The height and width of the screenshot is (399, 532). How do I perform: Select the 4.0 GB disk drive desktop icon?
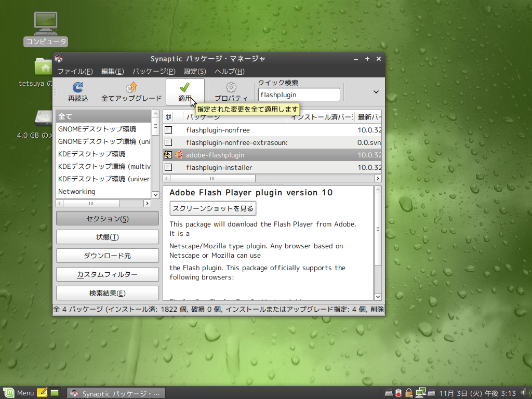pos(44,118)
